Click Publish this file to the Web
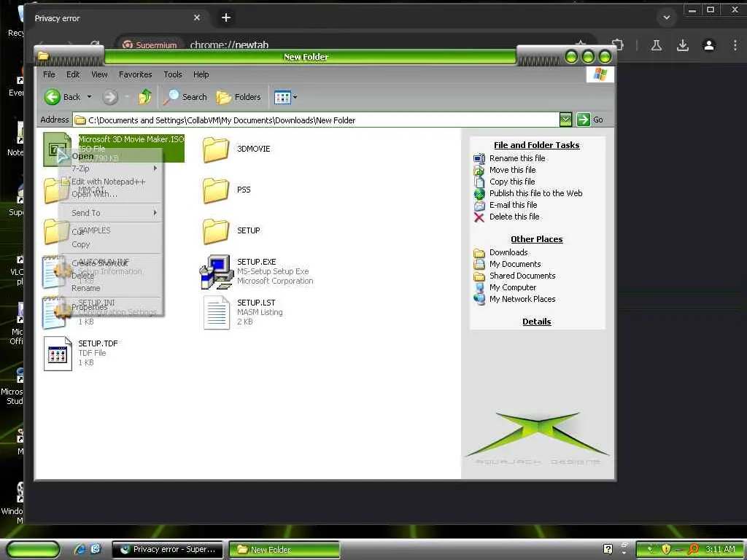The image size is (747, 560). pos(536,192)
